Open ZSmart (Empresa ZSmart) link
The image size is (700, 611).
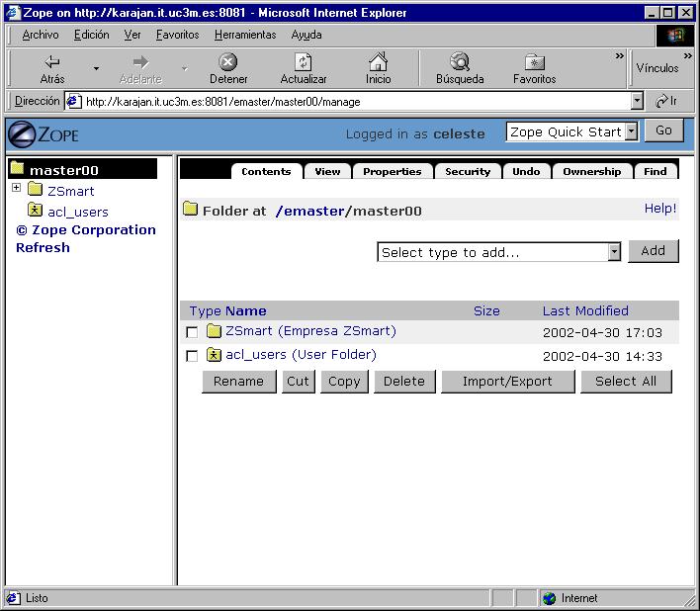pyautogui.click(x=310, y=331)
